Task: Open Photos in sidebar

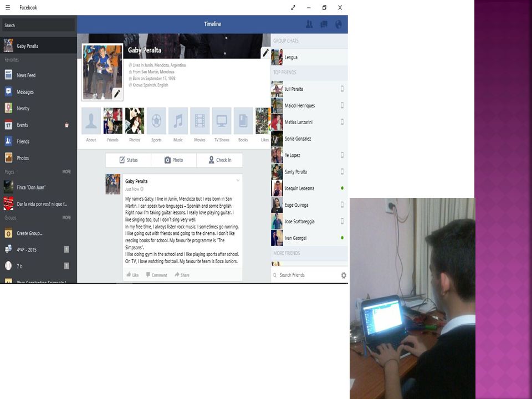Action: [x=38, y=158]
